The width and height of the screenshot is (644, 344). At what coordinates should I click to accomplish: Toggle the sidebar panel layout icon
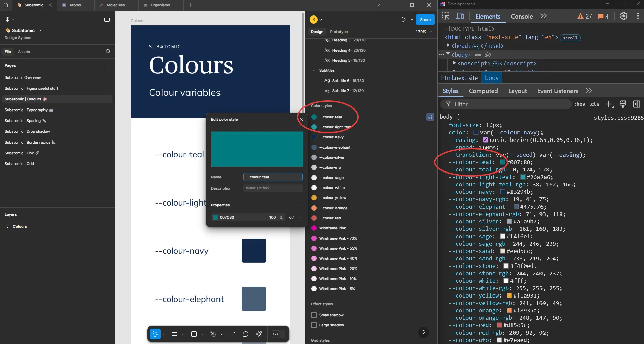click(x=107, y=20)
